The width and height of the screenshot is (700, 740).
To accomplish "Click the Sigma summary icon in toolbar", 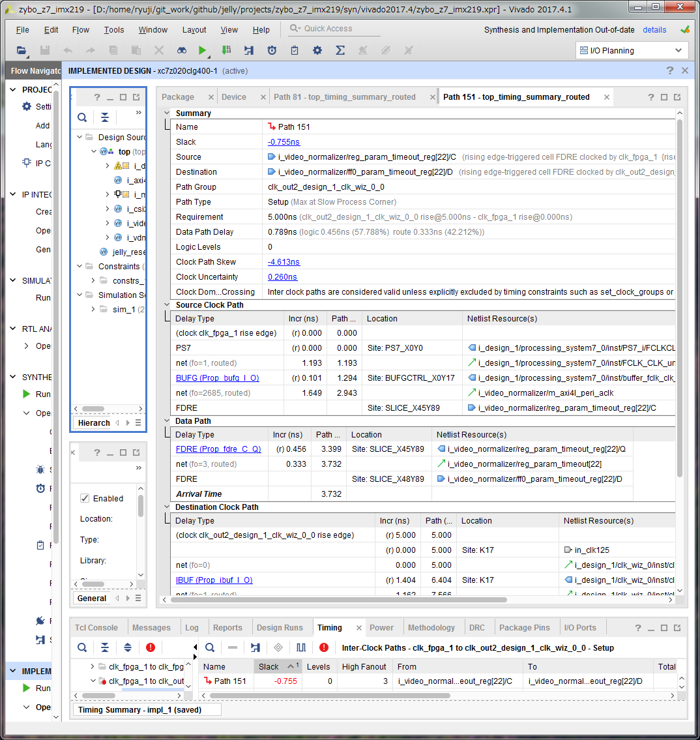I will pyautogui.click(x=340, y=50).
